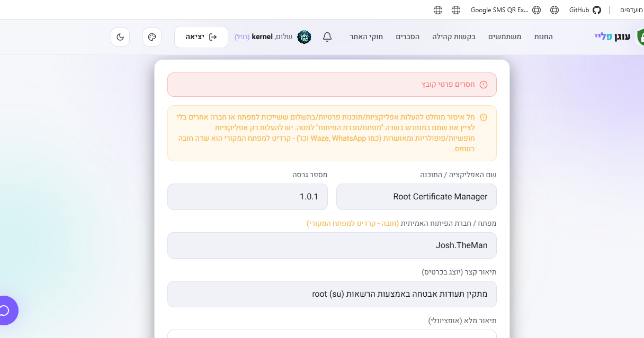The image size is (644, 338).
Task: Focus the short description field with root (su)
Action: 332,294
